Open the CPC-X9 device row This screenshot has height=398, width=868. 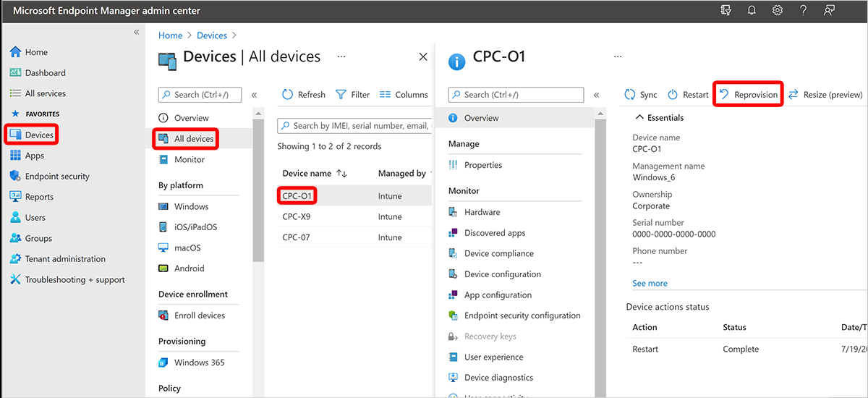point(354,216)
